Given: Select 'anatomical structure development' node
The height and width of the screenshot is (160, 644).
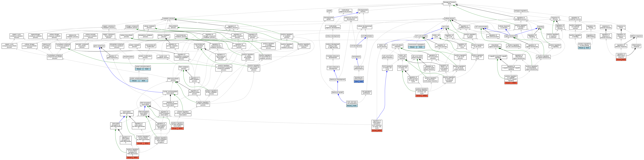Looking at the screenshot, I should pyautogui.click(x=351, y=19).
